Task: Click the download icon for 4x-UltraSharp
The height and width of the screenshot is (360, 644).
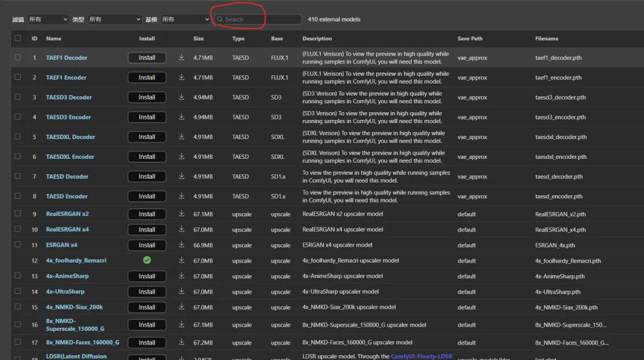Action: [x=181, y=291]
